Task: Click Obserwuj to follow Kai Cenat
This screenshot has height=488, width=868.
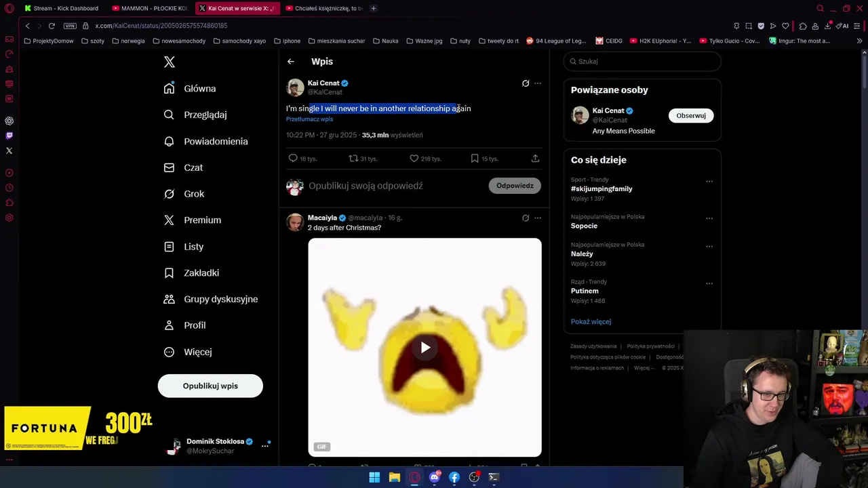Action: tap(691, 116)
